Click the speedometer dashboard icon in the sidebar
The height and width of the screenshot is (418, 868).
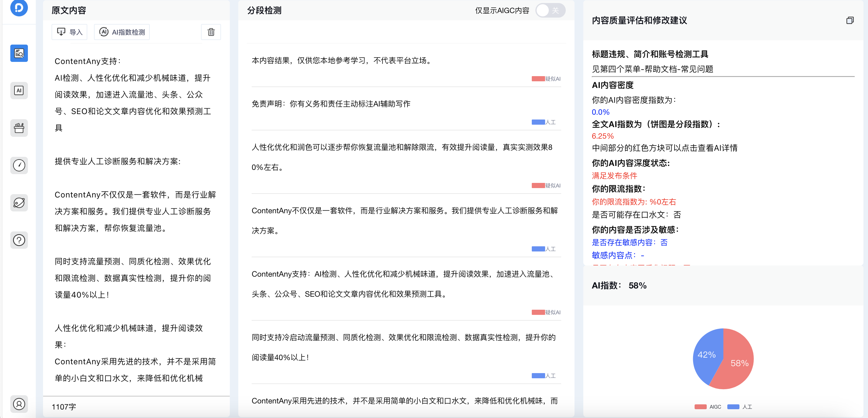click(19, 165)
